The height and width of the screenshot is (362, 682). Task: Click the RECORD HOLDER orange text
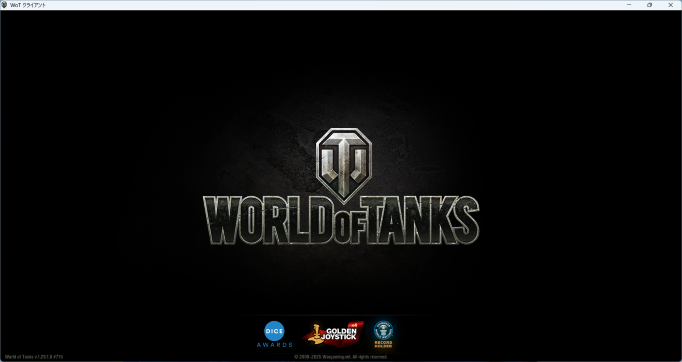(383, 345)
